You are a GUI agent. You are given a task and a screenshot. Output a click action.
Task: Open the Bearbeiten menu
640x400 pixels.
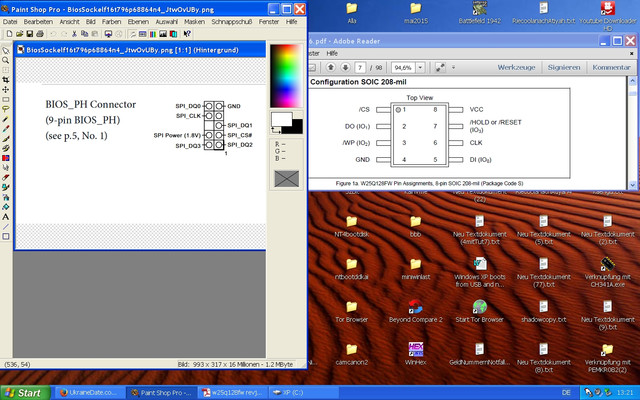(38, 22)
